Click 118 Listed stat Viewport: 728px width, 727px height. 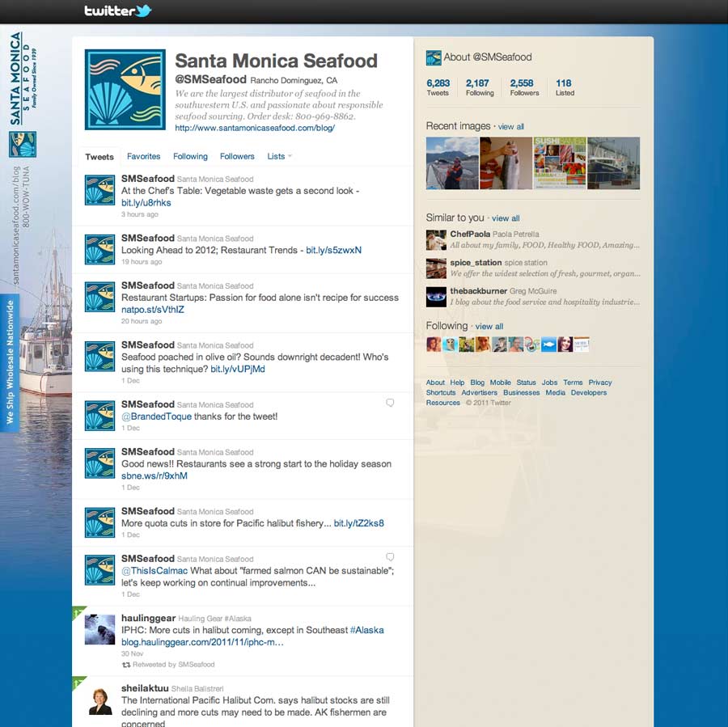coord(565,87)
